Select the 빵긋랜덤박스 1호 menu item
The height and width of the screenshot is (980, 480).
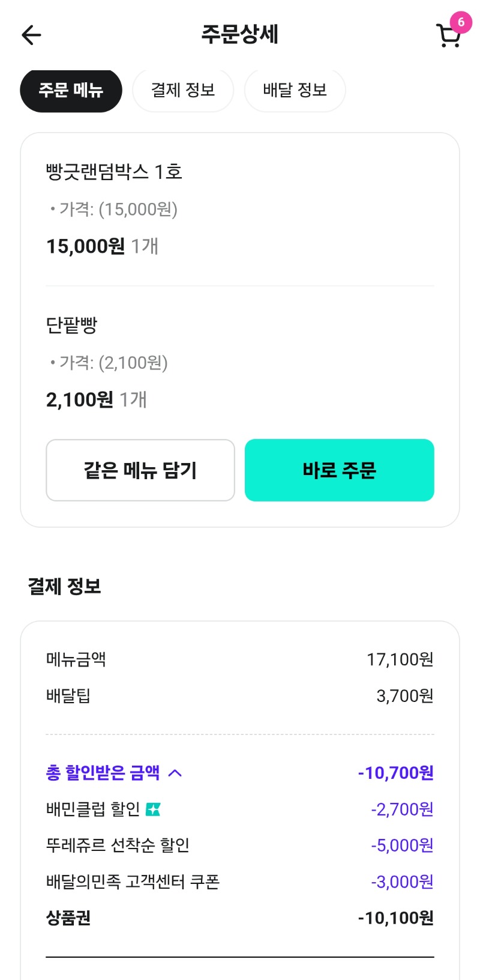114,172
